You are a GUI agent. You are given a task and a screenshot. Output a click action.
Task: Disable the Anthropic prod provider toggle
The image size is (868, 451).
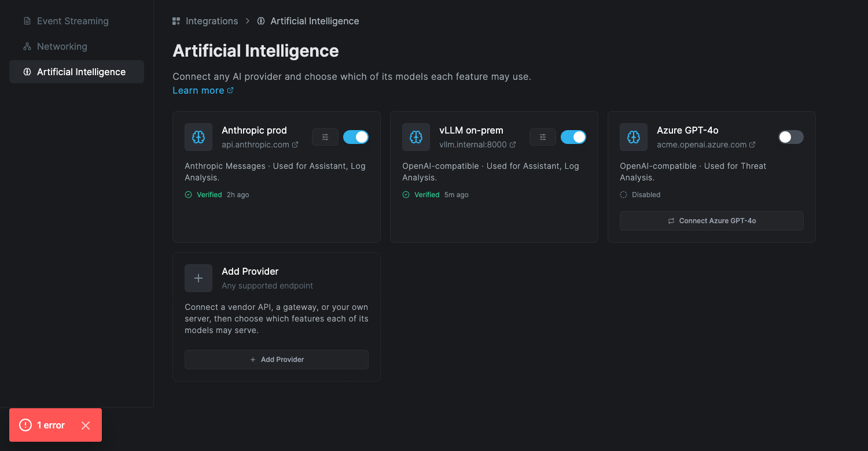(x=356, y=137)
